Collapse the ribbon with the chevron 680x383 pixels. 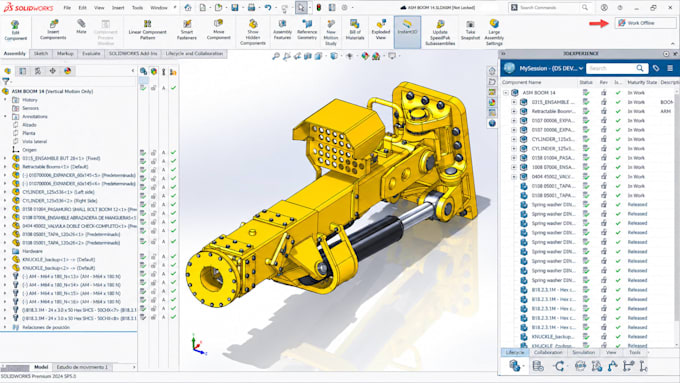[673, 44]
